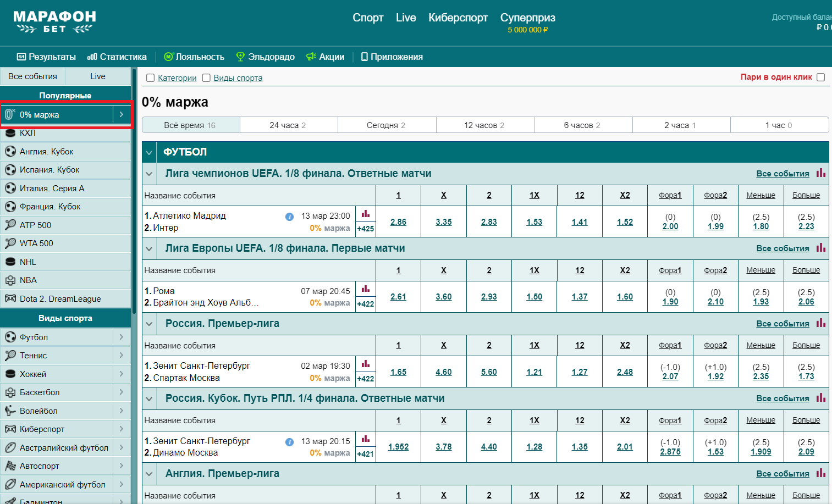Enable Пари в один клик checkbox
The width and height of the screenshot is (832, 504).
(x=821, y=77)
